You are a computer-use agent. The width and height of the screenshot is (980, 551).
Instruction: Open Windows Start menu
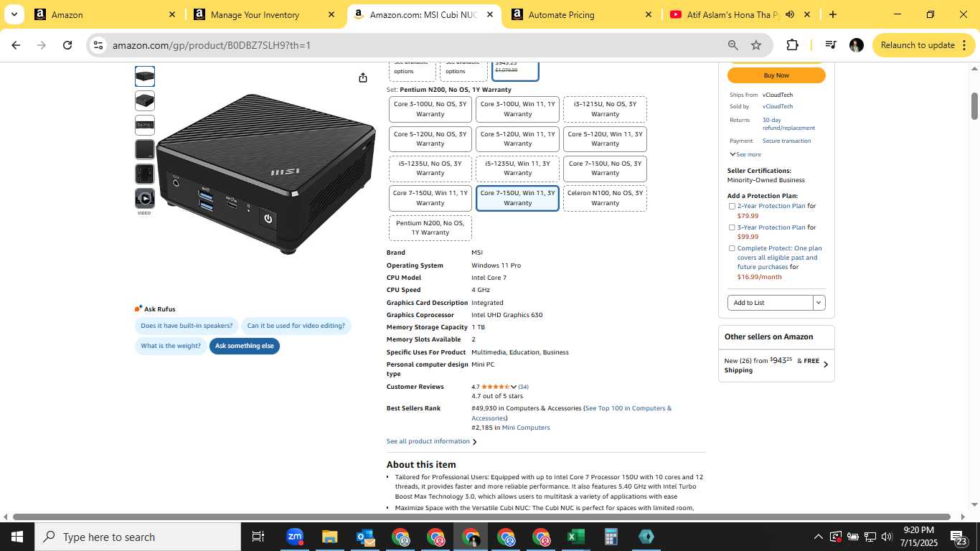click(x=17, y=537)
